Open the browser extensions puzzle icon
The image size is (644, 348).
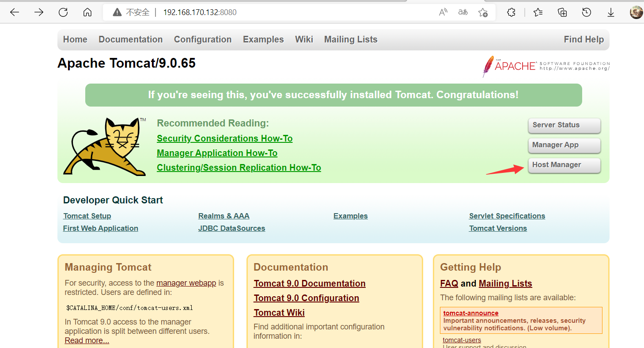[511, 12]
